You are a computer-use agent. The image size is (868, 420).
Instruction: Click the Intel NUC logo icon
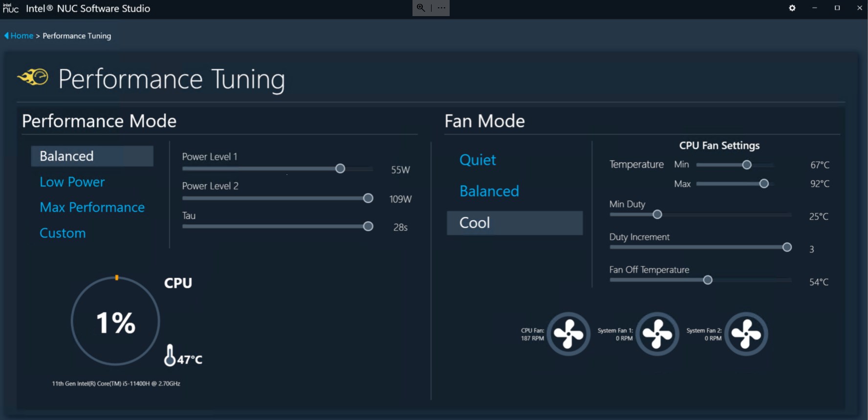pos(10,8)
